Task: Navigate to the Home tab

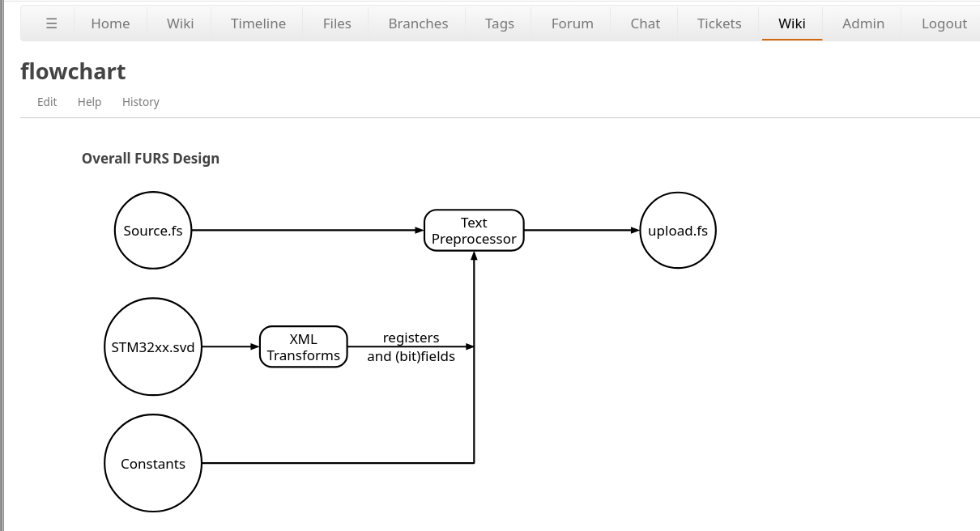Action: pyautogui.click(x=110, y=23)
